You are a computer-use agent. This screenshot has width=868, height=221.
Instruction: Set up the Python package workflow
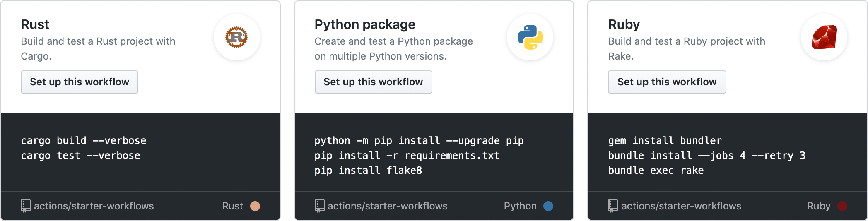tap(373, 82)
